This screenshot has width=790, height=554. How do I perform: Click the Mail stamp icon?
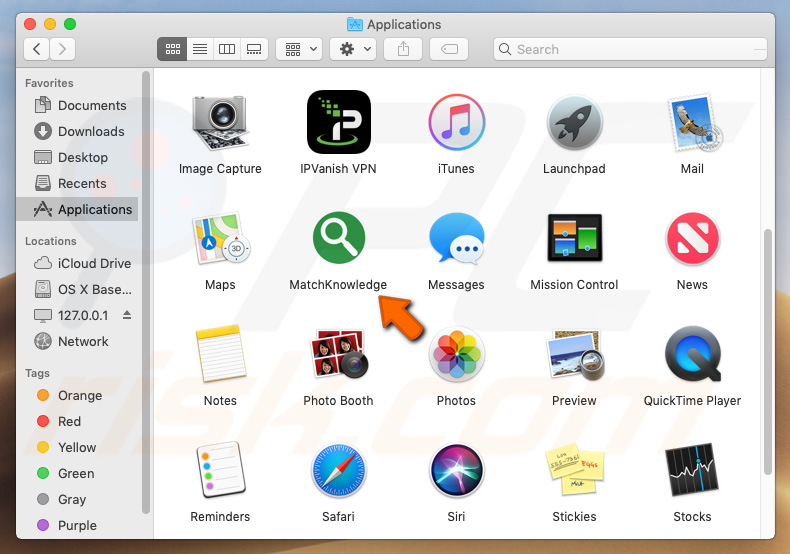pyautogui.click(x=693, y=122)
